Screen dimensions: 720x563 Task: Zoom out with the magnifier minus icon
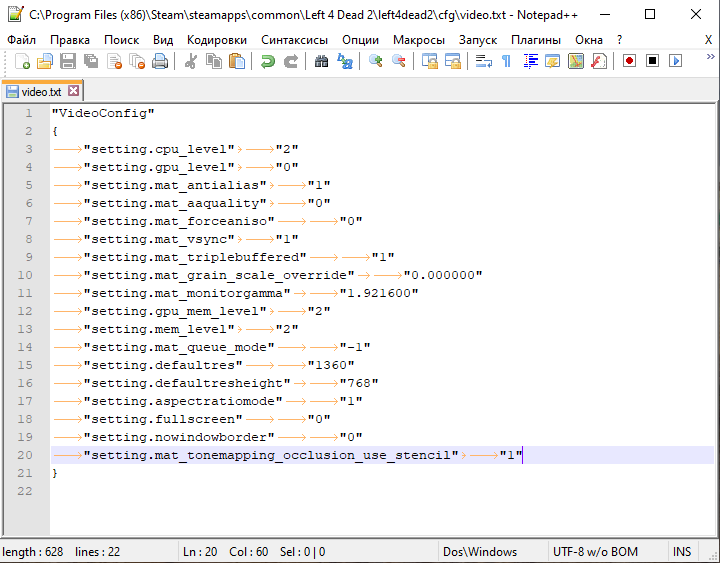399,61
